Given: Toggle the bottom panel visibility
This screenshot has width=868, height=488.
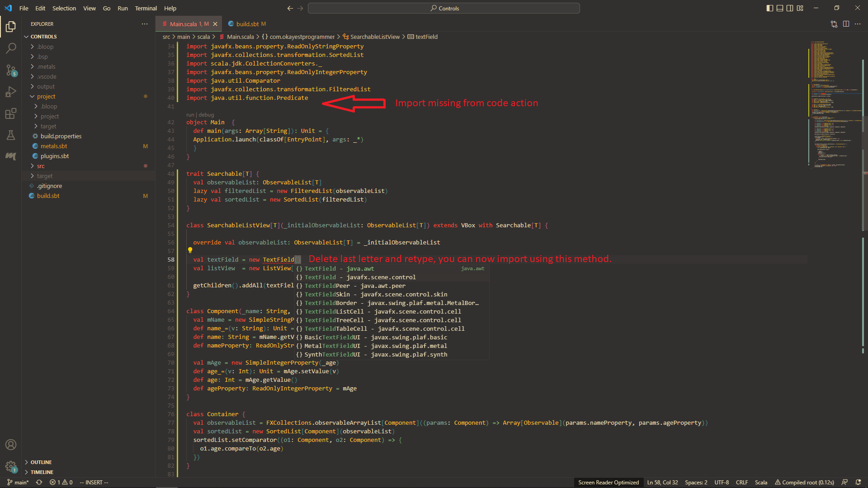Looking at the screenshot, I should point(779,8).
